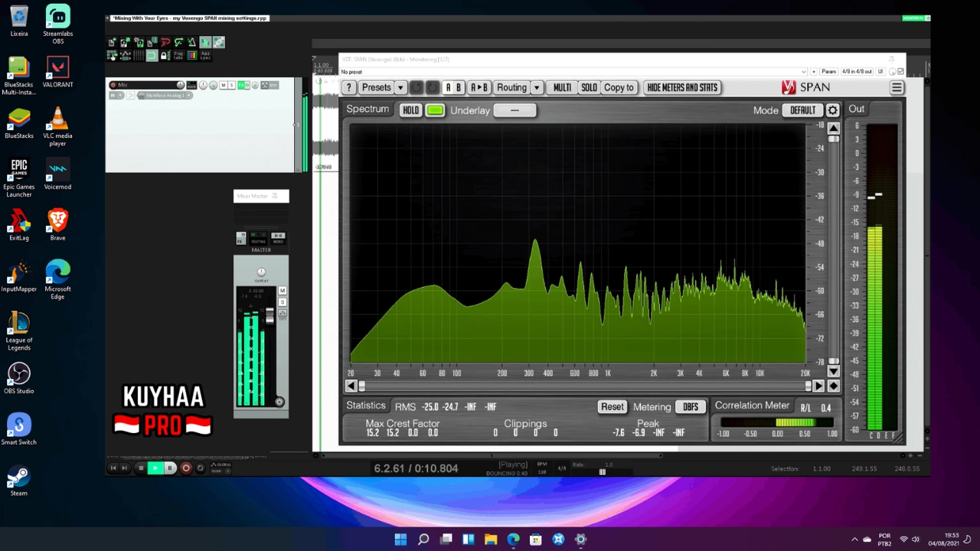Image resolution: width=980 pixels, height=551 pixels.
Task: Toggle the ripple editing toolbar icon
Action: point(112,55)
